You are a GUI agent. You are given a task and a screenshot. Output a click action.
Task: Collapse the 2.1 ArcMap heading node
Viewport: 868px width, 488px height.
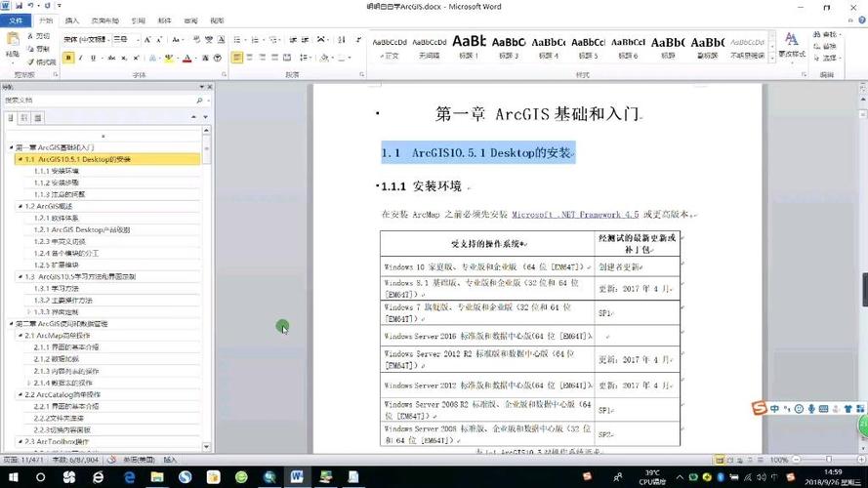(x=21, y=336)
